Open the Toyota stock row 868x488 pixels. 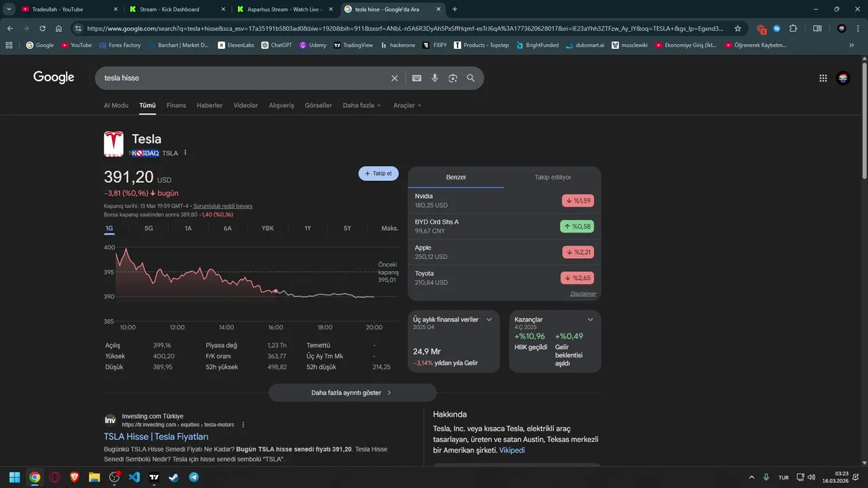[504, 278]
